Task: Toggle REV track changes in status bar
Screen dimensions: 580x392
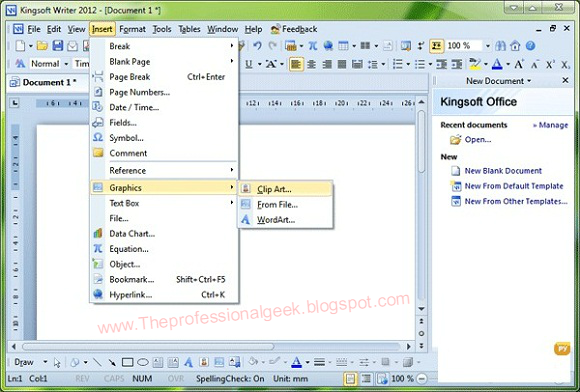Action: coord(82,378)
